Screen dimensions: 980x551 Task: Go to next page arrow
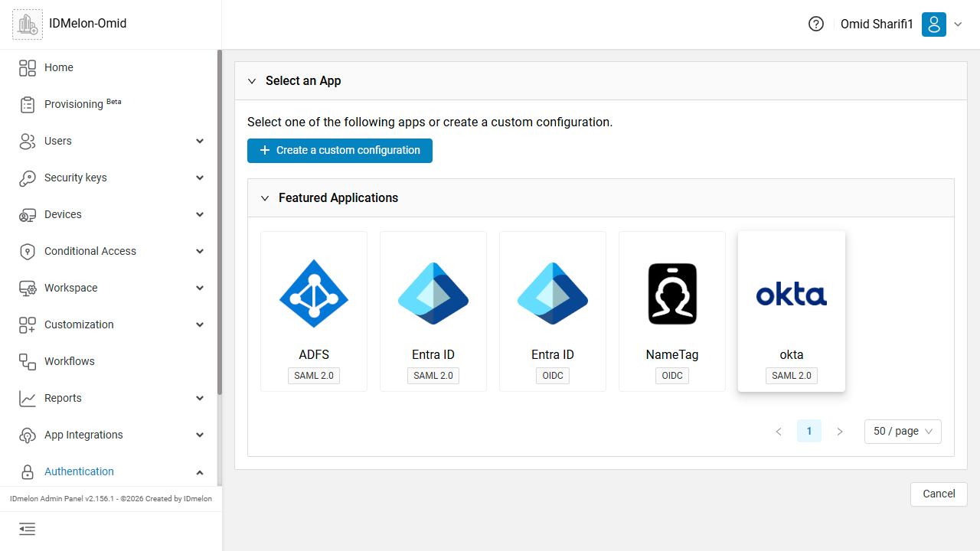[840, 432]
